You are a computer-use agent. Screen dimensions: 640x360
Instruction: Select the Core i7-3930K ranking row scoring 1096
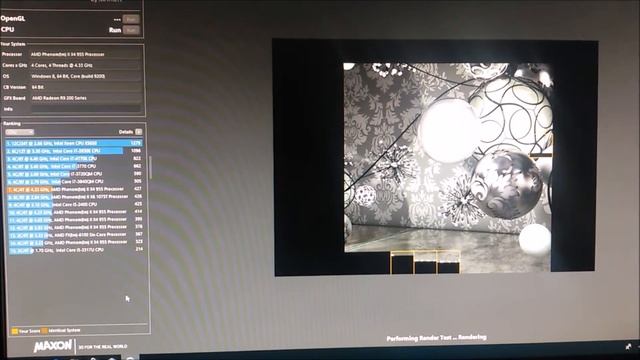(74, 151)
